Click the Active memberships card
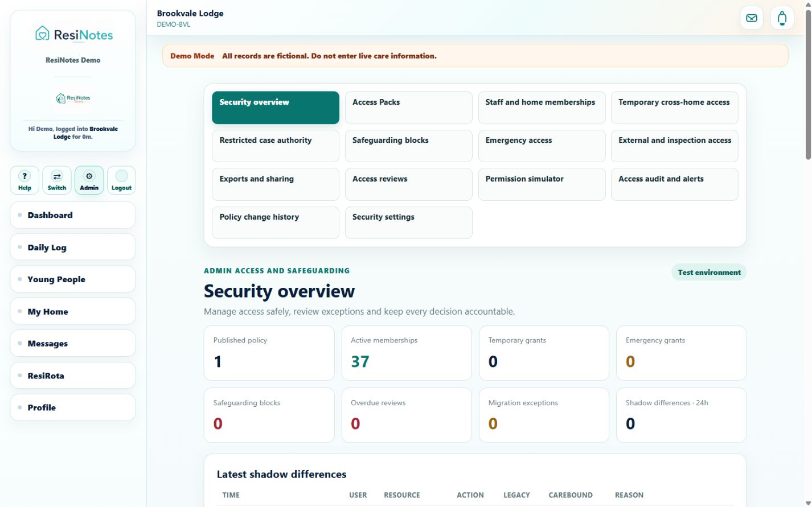The width and height of the screenshot is (812, 507). pyautogui.click(x=407, y=353)
